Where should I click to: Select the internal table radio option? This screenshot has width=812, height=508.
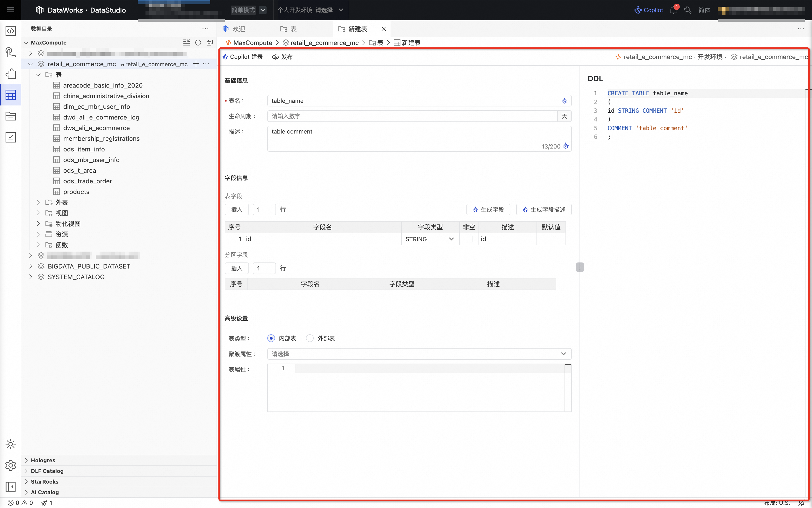coord(271,338)
